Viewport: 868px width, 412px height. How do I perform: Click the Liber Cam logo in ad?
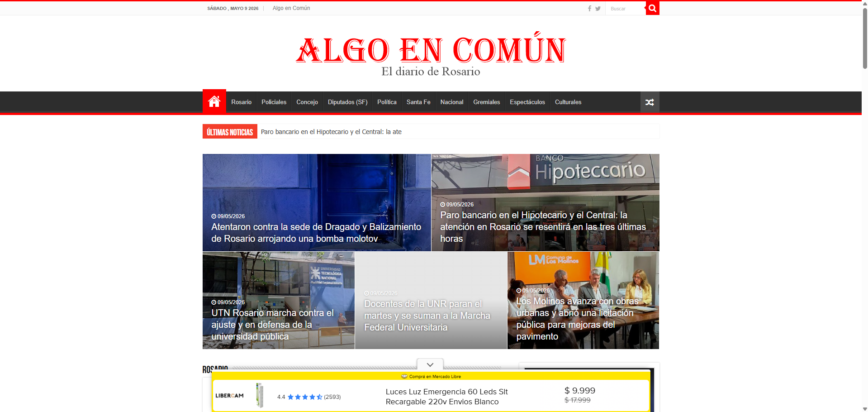click(x=229, y=396)
